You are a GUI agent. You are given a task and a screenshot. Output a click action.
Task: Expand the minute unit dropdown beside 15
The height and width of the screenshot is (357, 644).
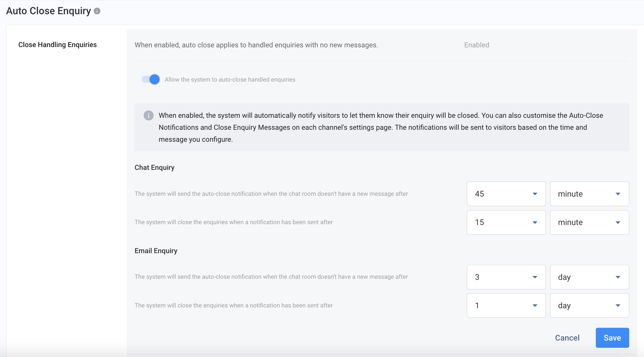(x=589, y=222)
